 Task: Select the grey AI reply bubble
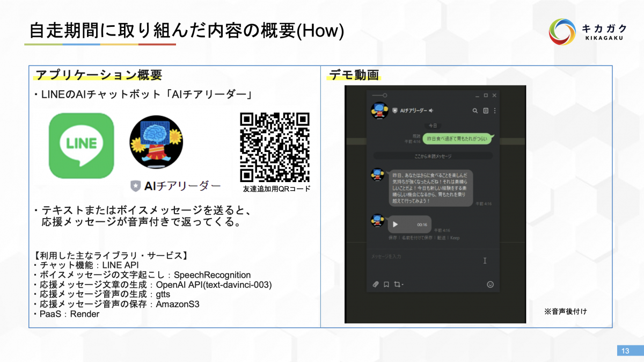tap(431, 187)
